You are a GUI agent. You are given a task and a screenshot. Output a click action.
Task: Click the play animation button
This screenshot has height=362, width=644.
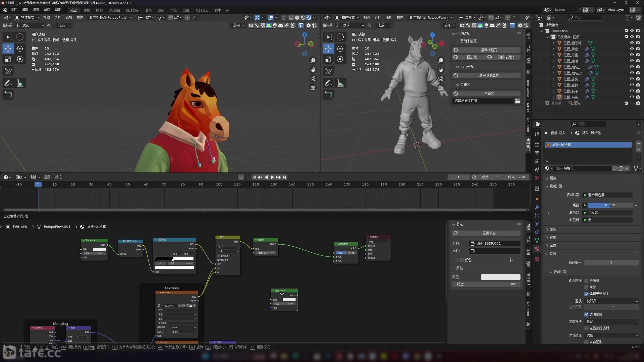tap(272, 177)
